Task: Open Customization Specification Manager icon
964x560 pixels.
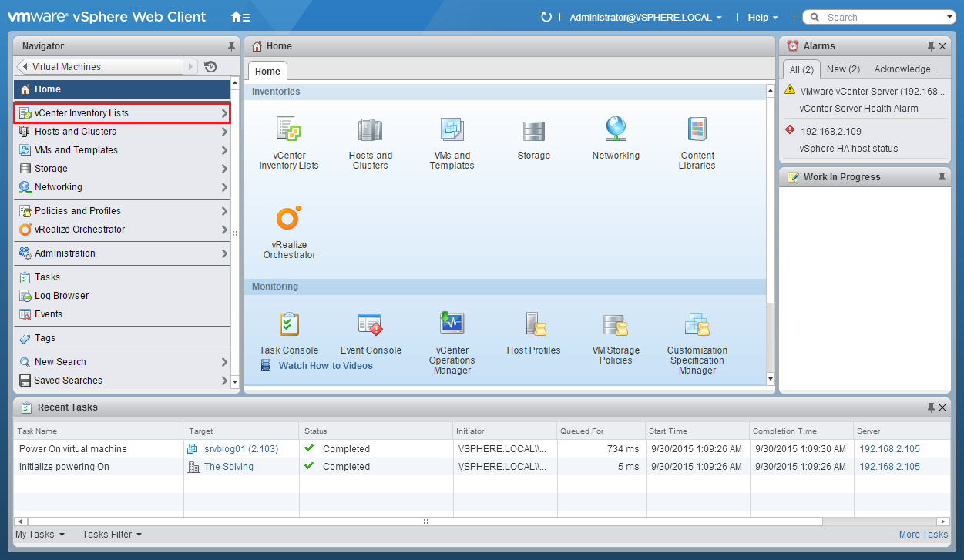Action: (697, 324)
